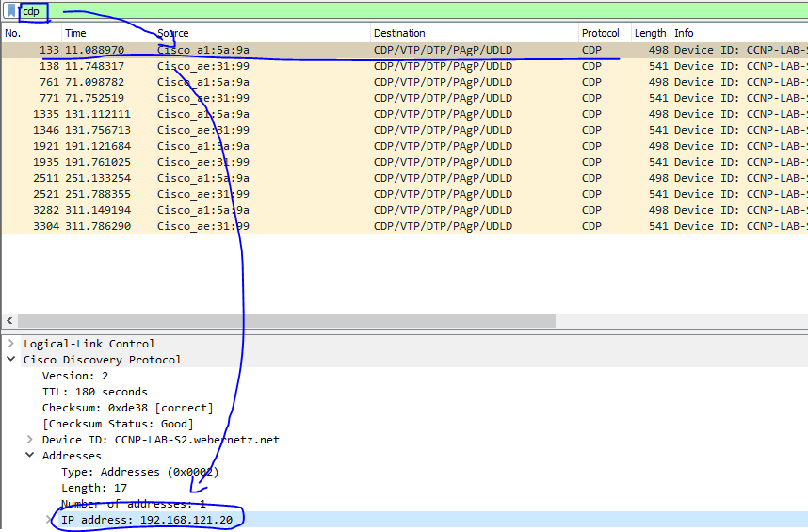This screenshot has width=808, height=532.
Task: Expand the Logical-Link Control section
Action: click(x=10, y=343)
